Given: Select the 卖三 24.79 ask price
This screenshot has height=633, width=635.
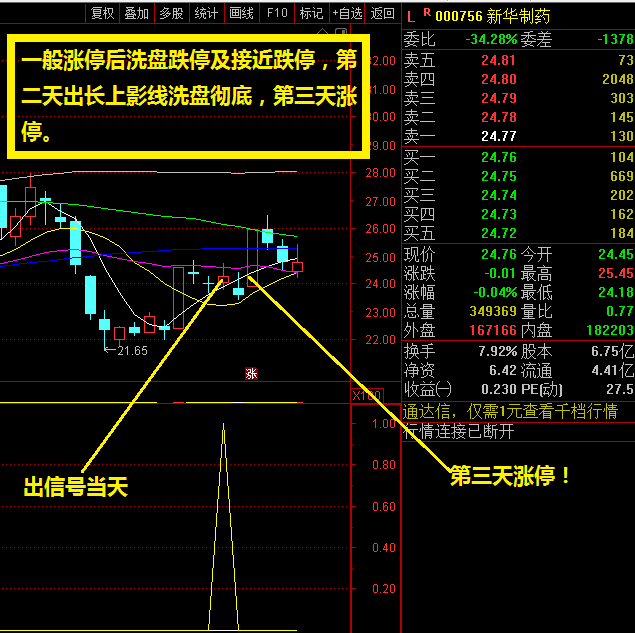Looking at the screenshot, I should [499, 98].
